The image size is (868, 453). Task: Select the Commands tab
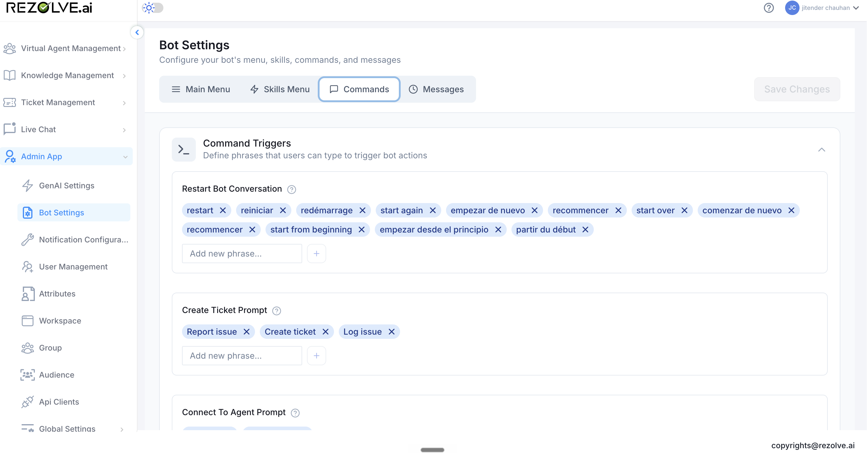[x=359, y=89]
